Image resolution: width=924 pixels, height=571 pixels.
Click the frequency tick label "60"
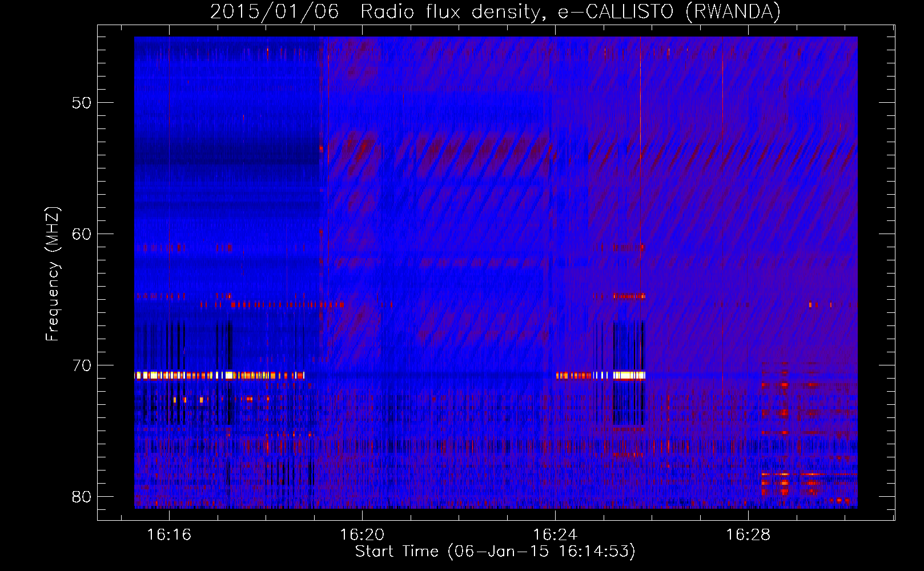[82, 234]
